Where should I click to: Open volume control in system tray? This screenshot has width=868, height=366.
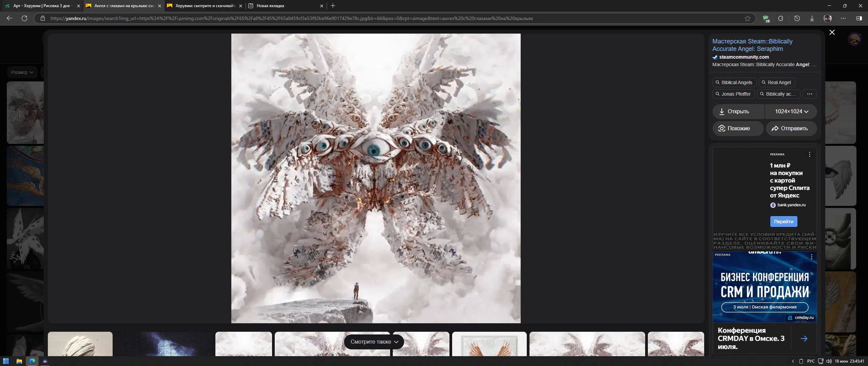point(829,361)
